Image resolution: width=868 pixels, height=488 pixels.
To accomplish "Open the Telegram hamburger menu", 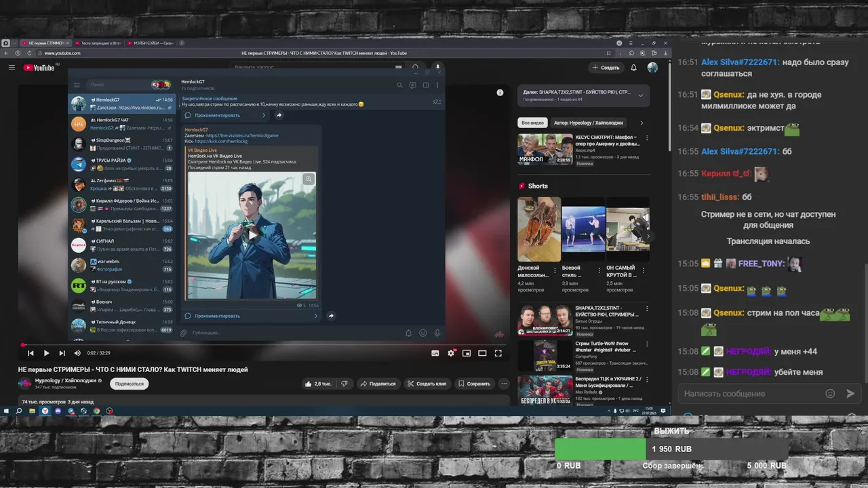I will [77, 85].
